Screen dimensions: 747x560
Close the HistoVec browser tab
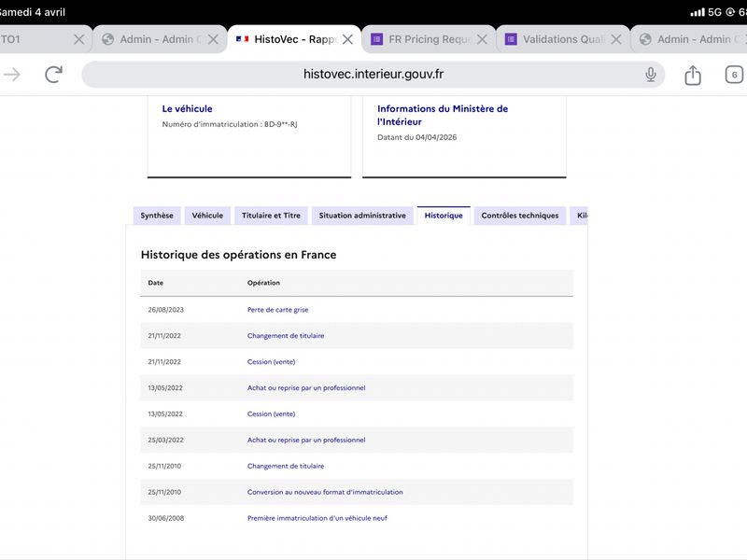347,39
